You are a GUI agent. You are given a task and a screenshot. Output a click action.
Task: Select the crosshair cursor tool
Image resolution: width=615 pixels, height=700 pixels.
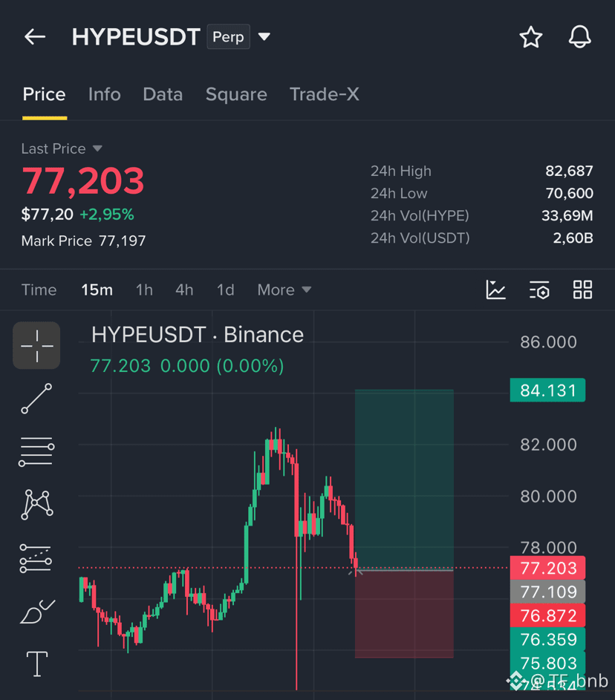(36, 345)
